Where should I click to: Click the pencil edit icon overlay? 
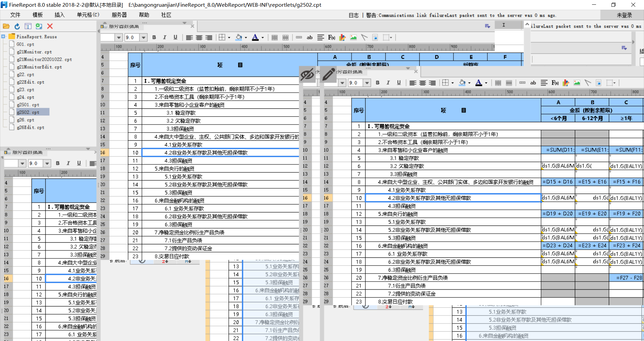tap(329, 74)
